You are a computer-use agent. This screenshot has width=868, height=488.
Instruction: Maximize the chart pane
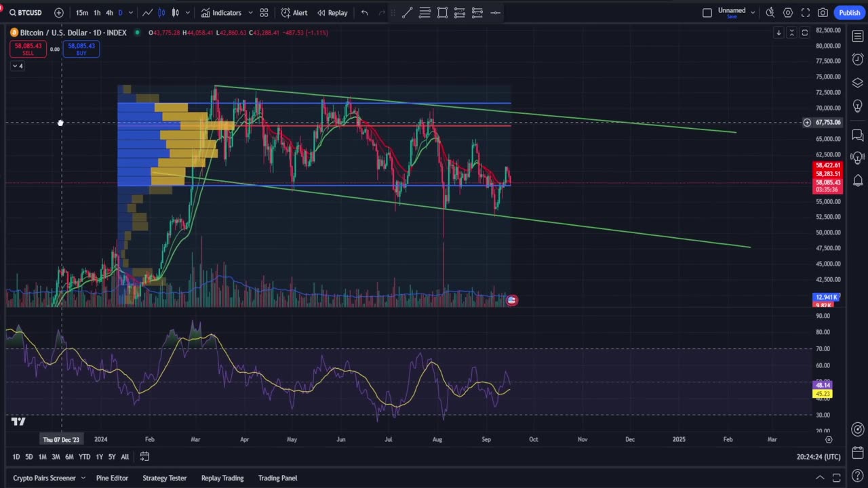pos(805,33)
